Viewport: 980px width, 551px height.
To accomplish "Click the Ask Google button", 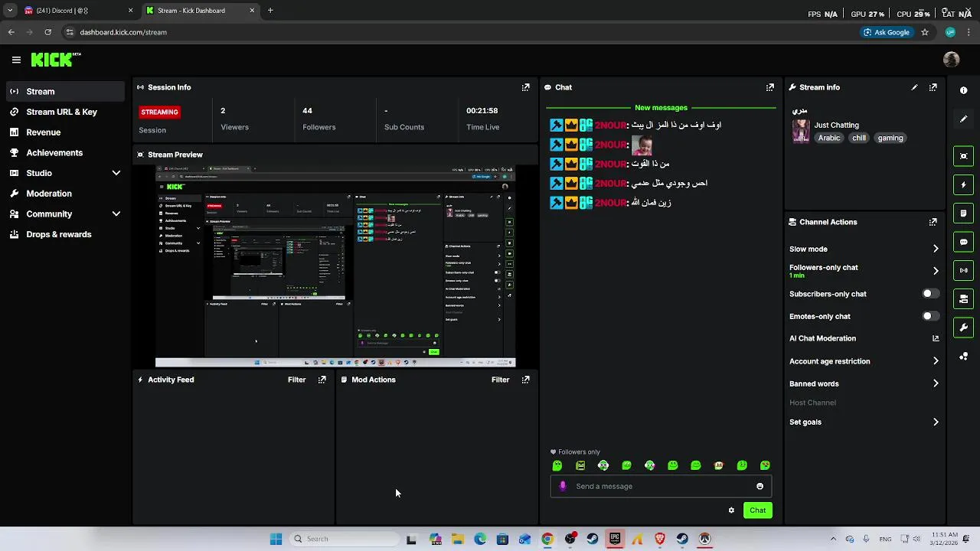I will pos(887,32).
